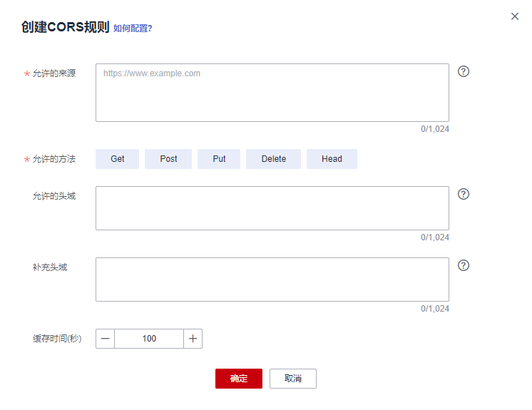The image size is (532, 410).
Task: Select the 补充头域 label
Action: point(50,267)
